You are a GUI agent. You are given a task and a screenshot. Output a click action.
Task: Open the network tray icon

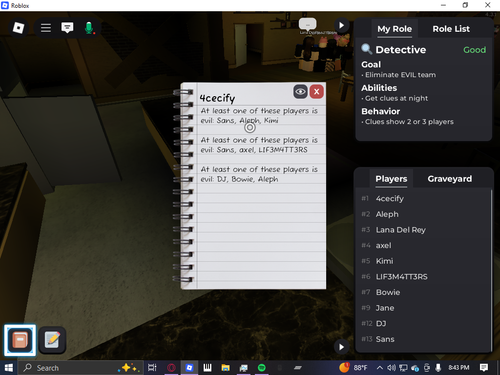(403, 368)
